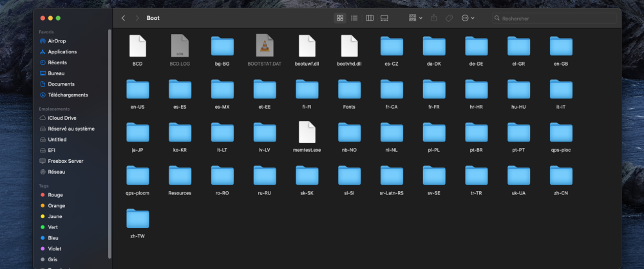The height and width of the screenshot is (269, 644).
Task: Open the group-by dropdown
Action: click(x=415, y=18)
